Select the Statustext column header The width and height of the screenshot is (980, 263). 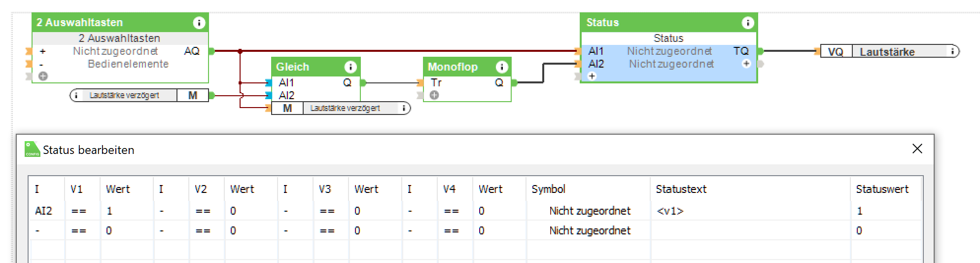(681, 189)
